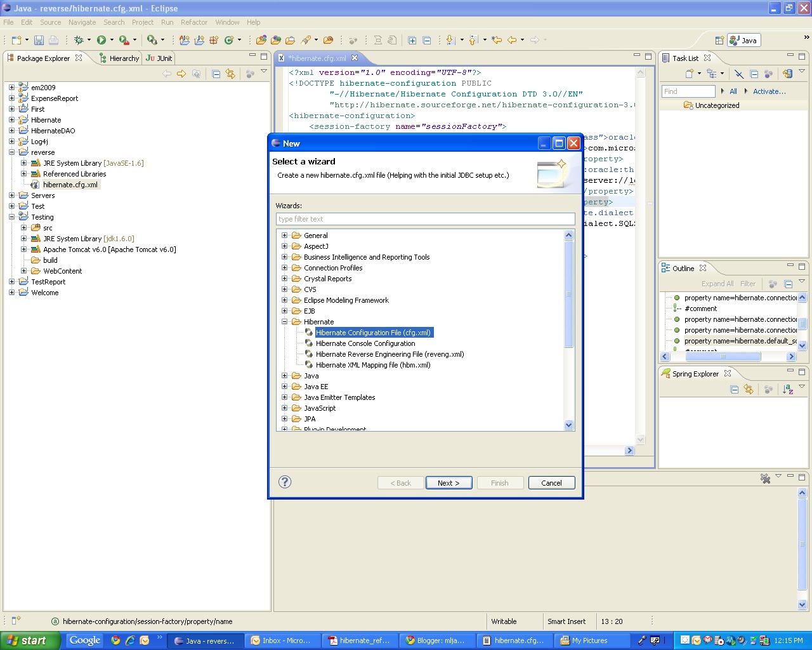Screen dimensions: 812x650
Task: Click the Activate... link in Task List
Action: point(769,91)
